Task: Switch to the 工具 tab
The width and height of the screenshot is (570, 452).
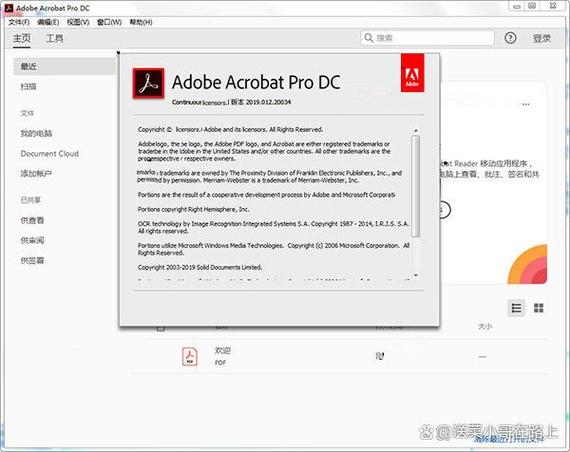Action: coord(55,38)
